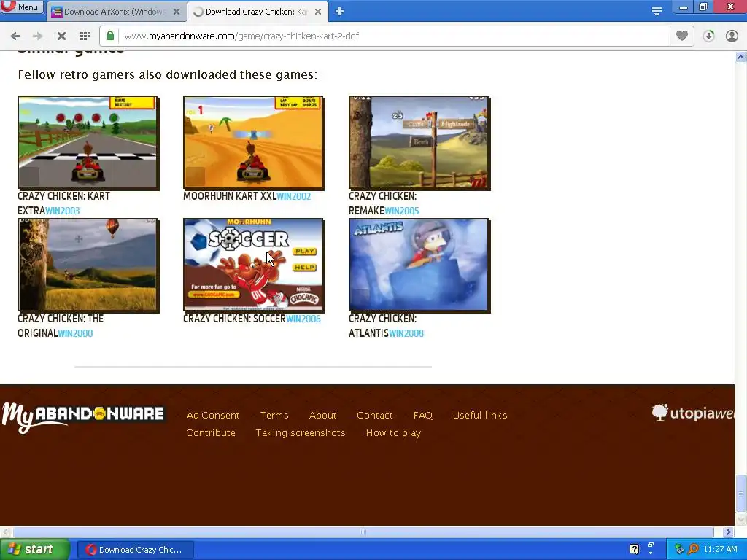Viewport: 747px width, 560px height.
Task: Open Crazy Chicken: Atlantis thumbnail
Action: (419, 265)
